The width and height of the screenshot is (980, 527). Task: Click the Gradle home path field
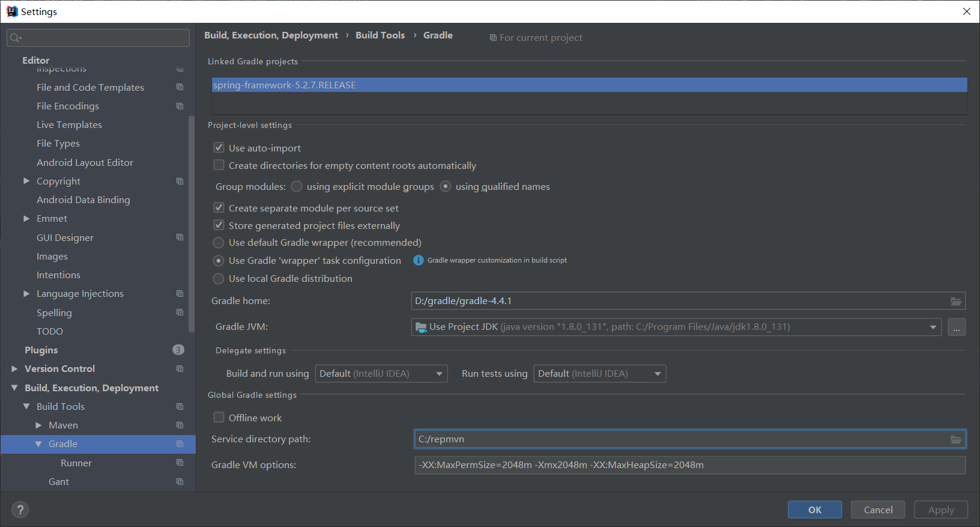(688, 301)
